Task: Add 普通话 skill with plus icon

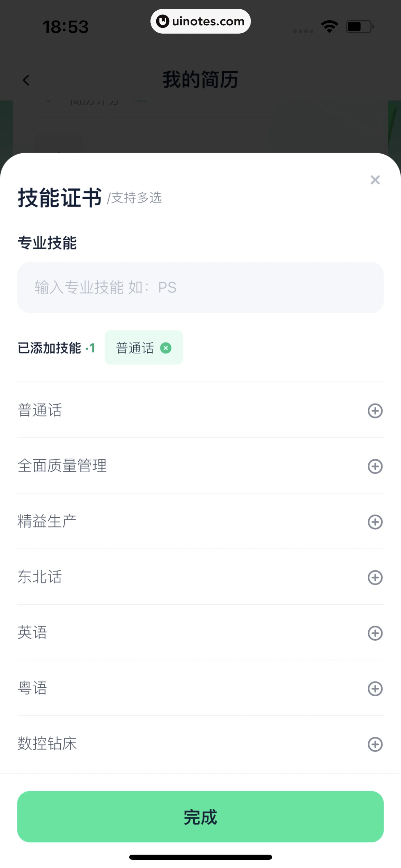Action: 375,411
